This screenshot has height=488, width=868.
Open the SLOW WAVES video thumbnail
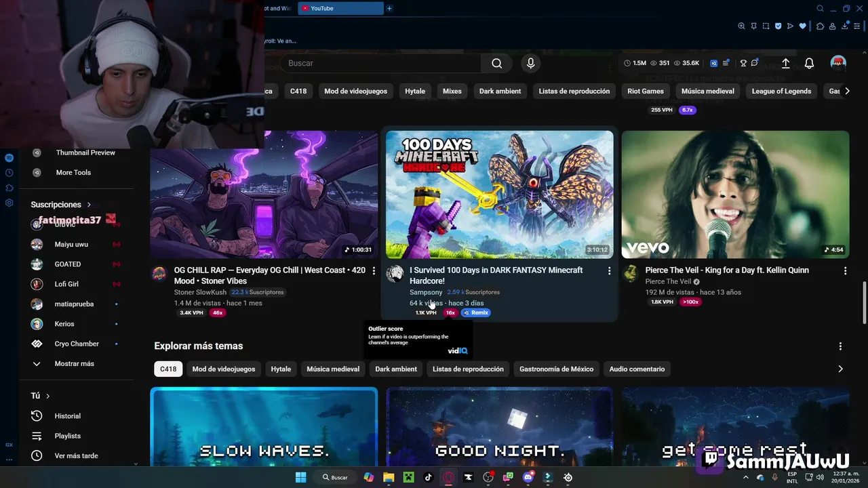pyautogui.click(x=264, y=427)
